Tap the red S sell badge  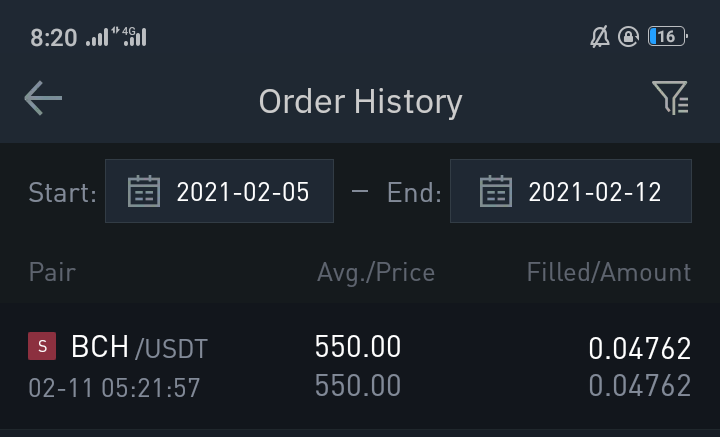pos(42,346)
